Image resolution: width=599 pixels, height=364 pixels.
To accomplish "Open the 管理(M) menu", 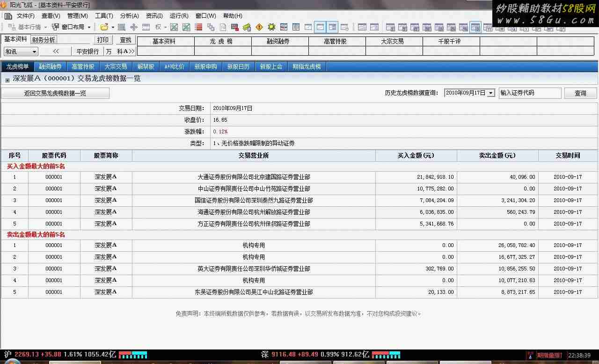I will (x=78, y=16).
